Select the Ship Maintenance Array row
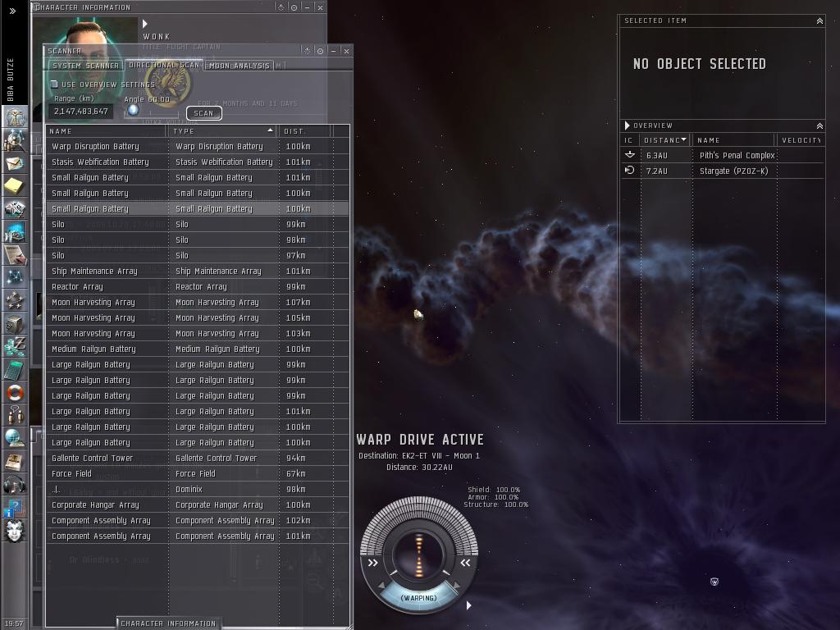 tap(198, 271)
